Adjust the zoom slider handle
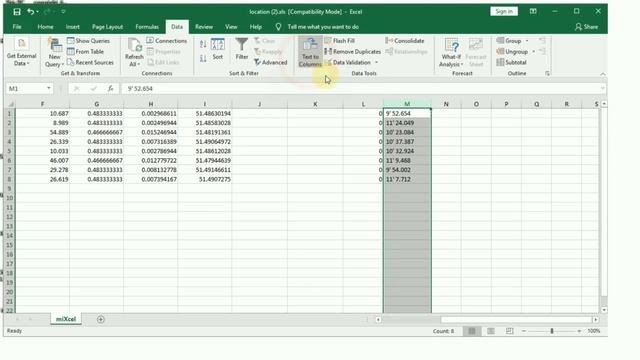 [552, 331]
